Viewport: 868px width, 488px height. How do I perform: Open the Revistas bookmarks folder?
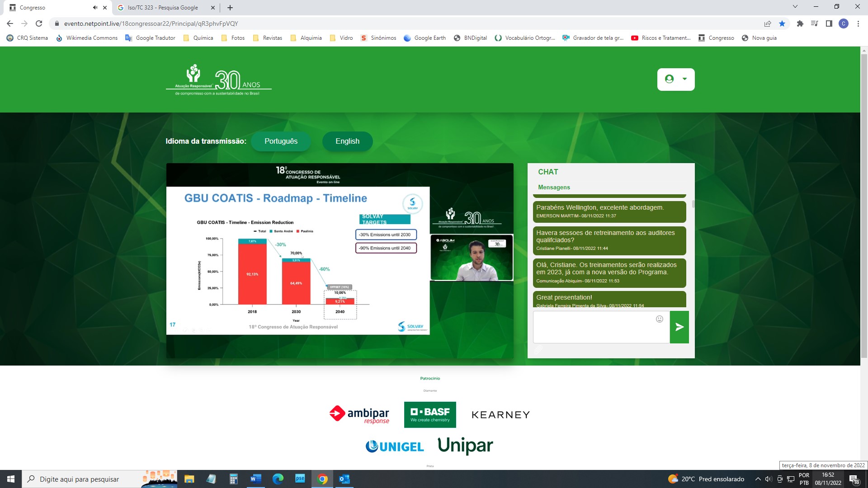pos(268,38)
